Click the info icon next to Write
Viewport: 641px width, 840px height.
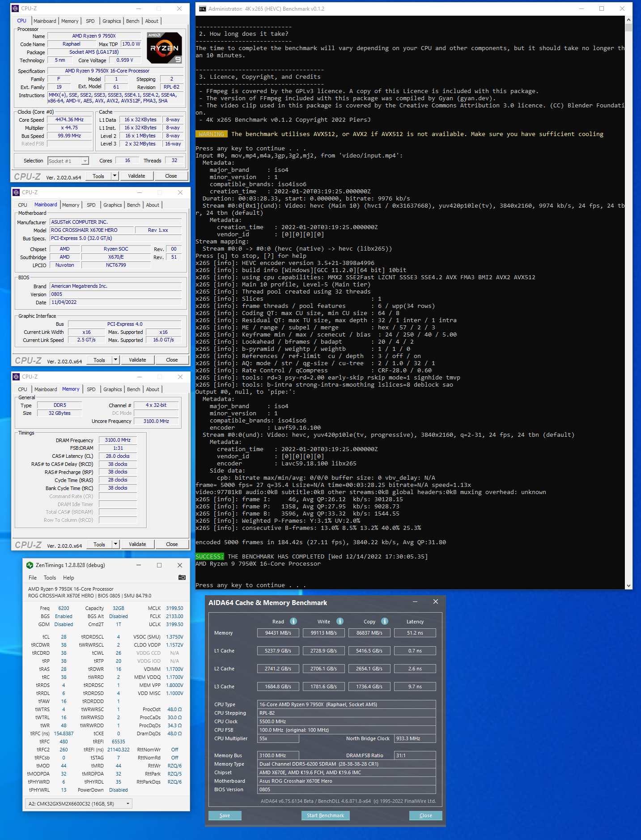(x=340, y=621)
